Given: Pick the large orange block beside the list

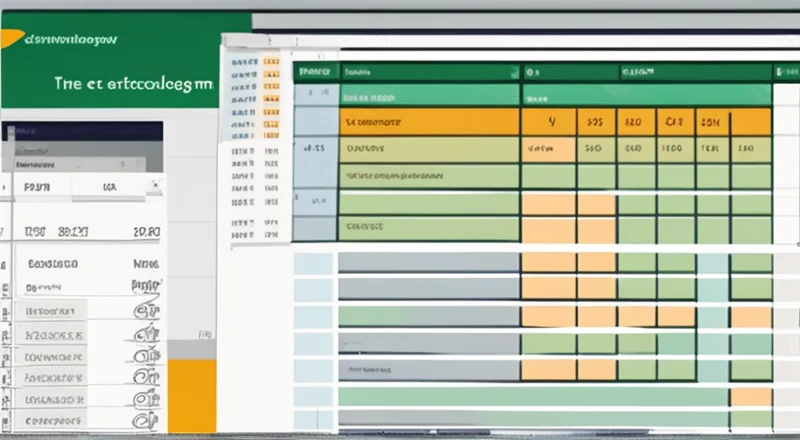Looking at the screenshot, I should [x=191, y=395].
